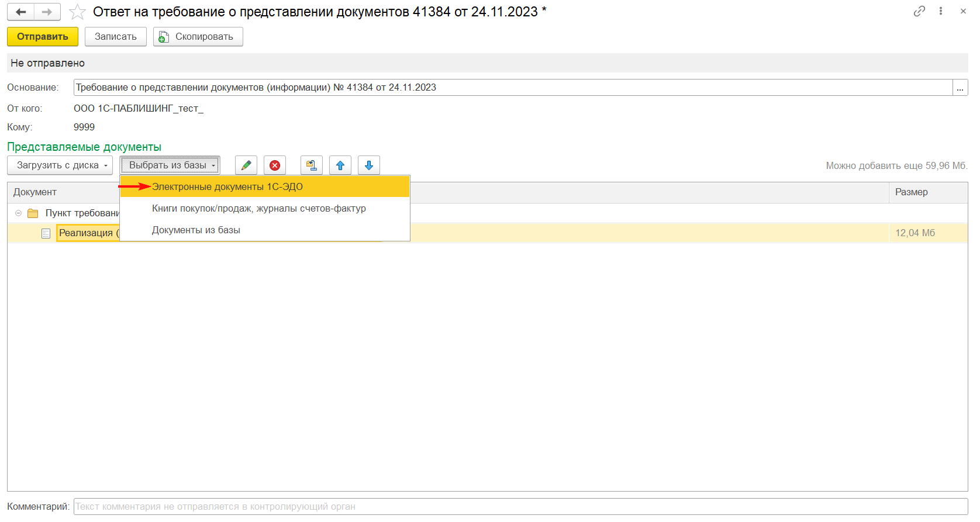980x522 pixels.
Task: Toggle the Выбрать из базы dropdown
Action: click(x=170, y=165)
